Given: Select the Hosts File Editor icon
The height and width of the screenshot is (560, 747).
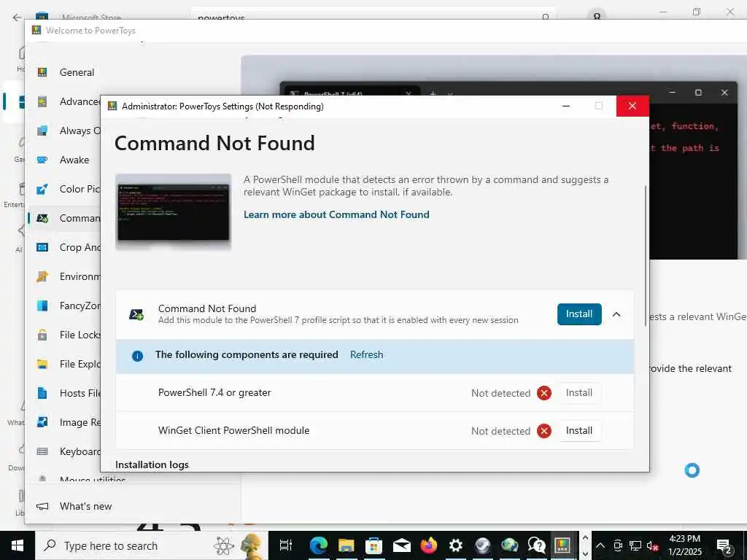Looking at the screenshot, I should tap(42, 393).
